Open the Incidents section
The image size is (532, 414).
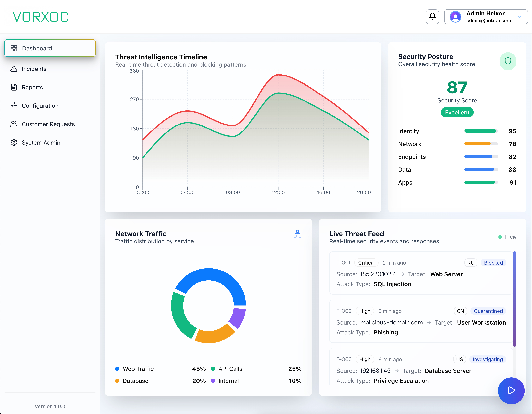(x=34, y=69)
